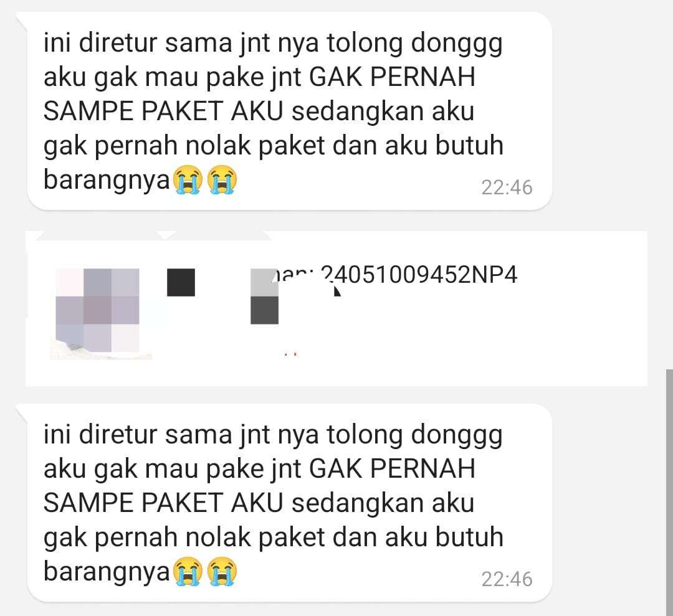Click the dark gray square below light gray one
This screenshot has height=616, width=673.
(264, 310)
